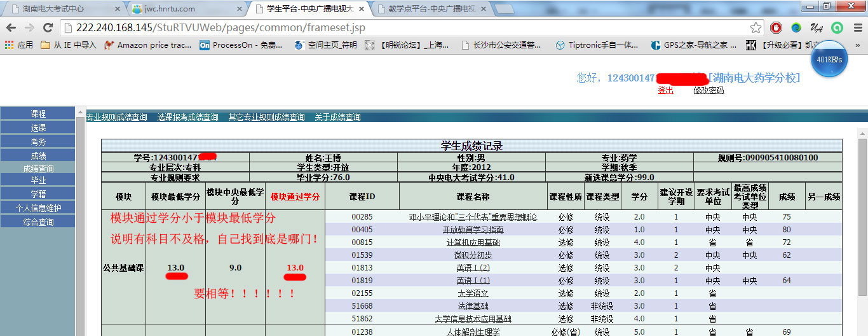This screenshot has width=868, height=336.
Task: Expand the 毕业 sidebar menu section
Action: click(38, 180)
